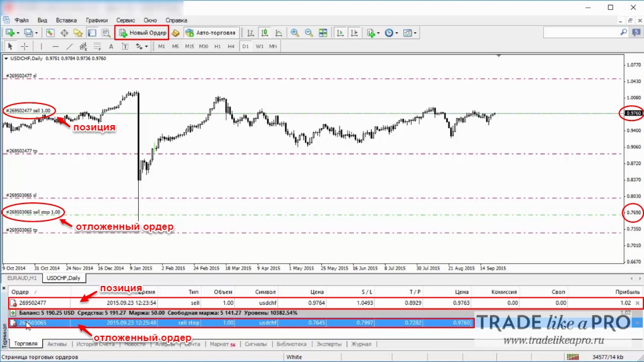This screenshot has width=644, height=362.
Task: Open the Indicators list icon
Action: (x=371, y=33)
